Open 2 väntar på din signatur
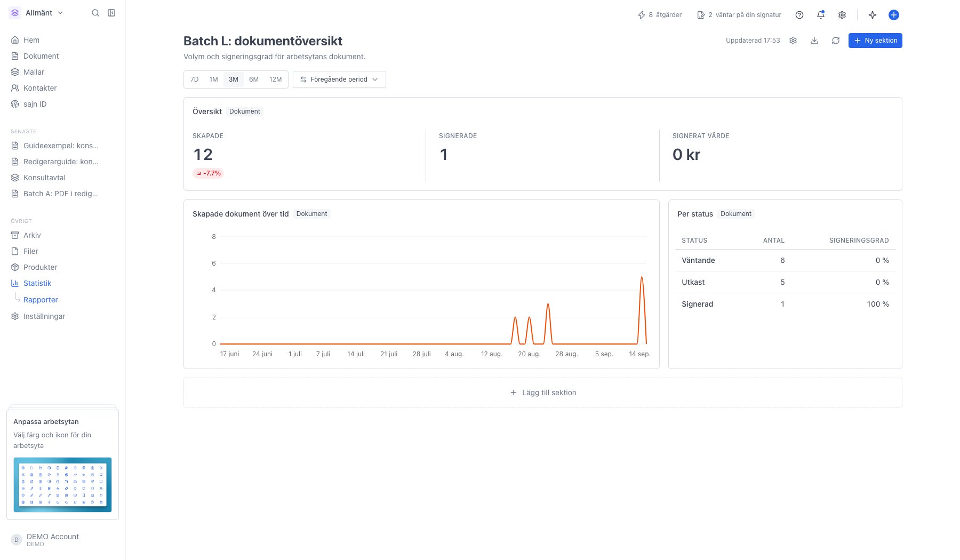This screenshot has width=960, height=560. 739,15
